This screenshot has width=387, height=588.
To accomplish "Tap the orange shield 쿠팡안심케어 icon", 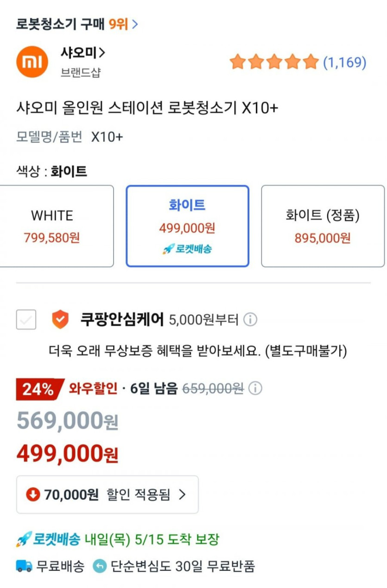I will 60,319.
